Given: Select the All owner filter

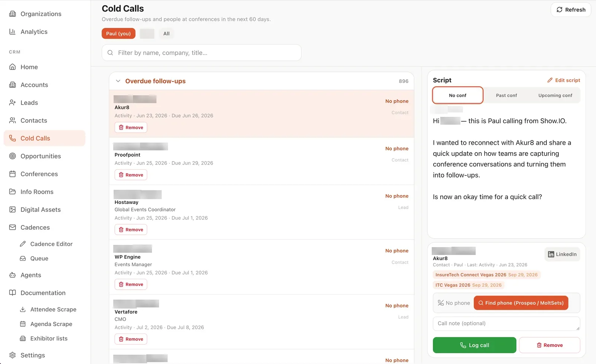Looking at the screenshot, I should [x=167, y=33].
